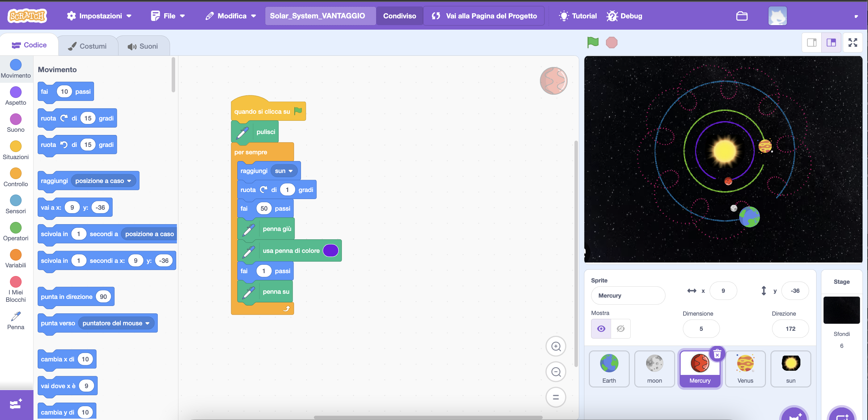Edit the Dimensione size field

[x=701, y=328]
